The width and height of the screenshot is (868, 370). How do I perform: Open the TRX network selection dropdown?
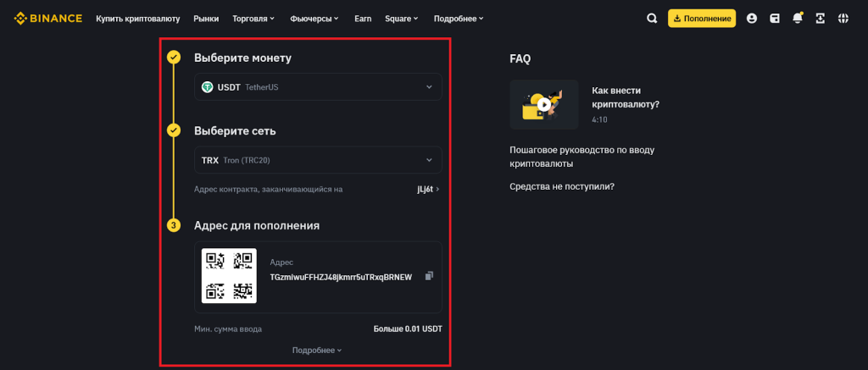pos(318,160)
